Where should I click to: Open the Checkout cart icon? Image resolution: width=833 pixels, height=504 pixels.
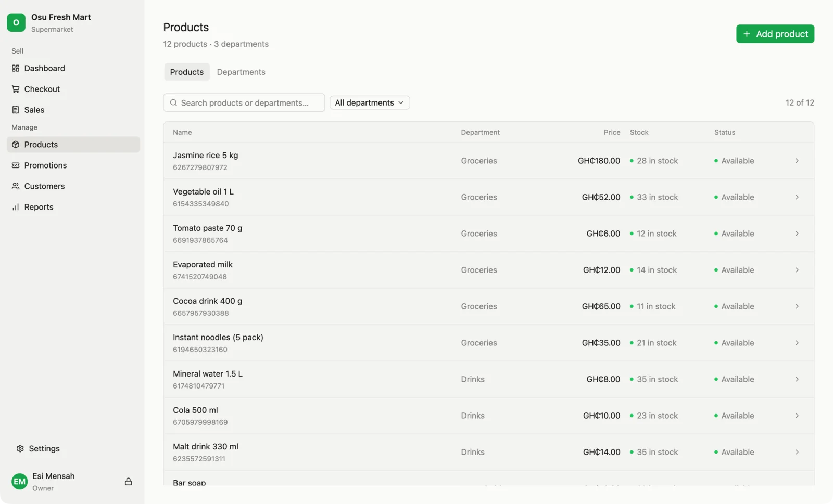16,89
